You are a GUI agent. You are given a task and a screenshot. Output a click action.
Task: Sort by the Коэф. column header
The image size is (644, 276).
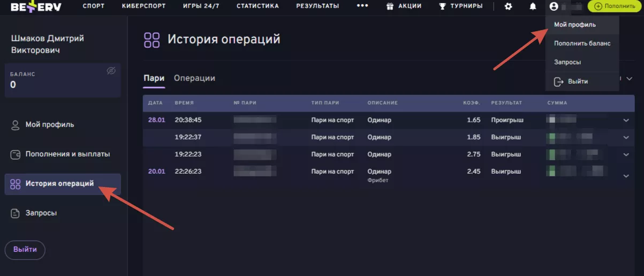[x=472, y=102]
